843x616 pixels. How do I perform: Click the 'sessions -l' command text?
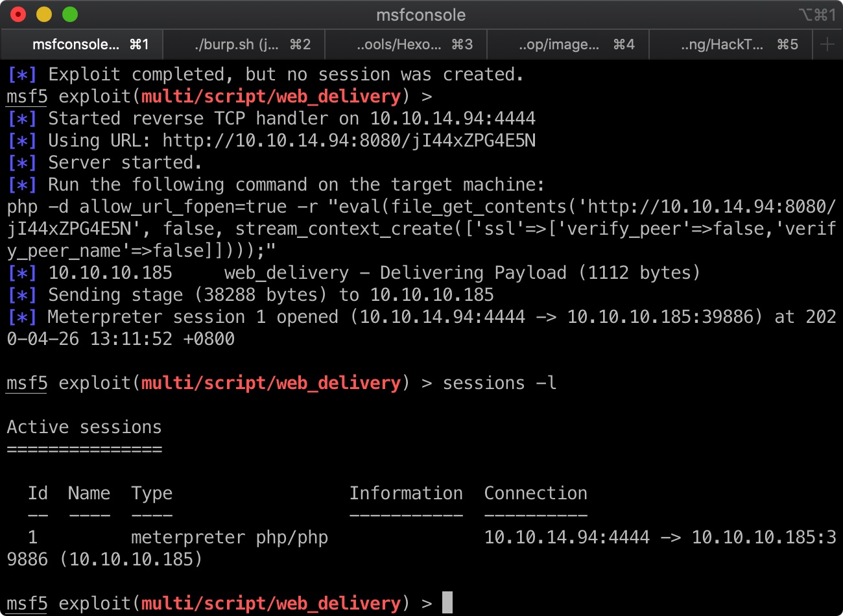point(499,383)
